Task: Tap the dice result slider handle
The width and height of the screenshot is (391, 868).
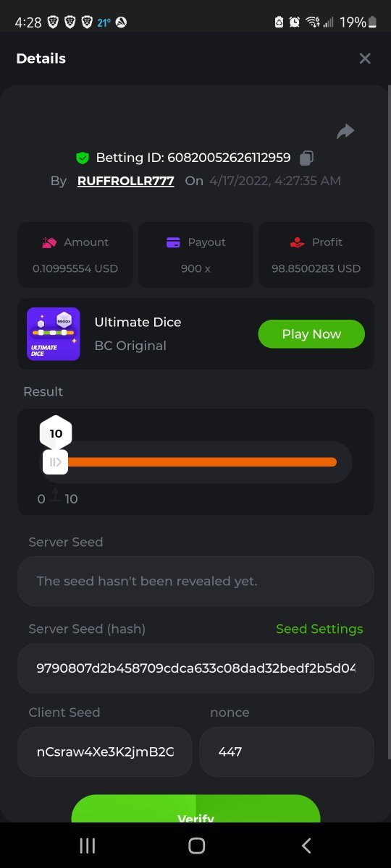Action: [x=55, y=461]
